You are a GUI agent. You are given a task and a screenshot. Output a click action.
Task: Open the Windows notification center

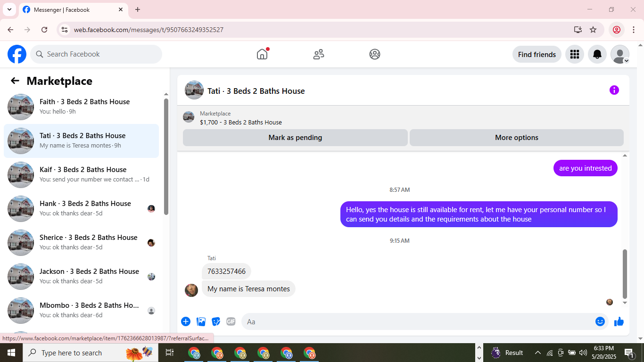point(629,353)
